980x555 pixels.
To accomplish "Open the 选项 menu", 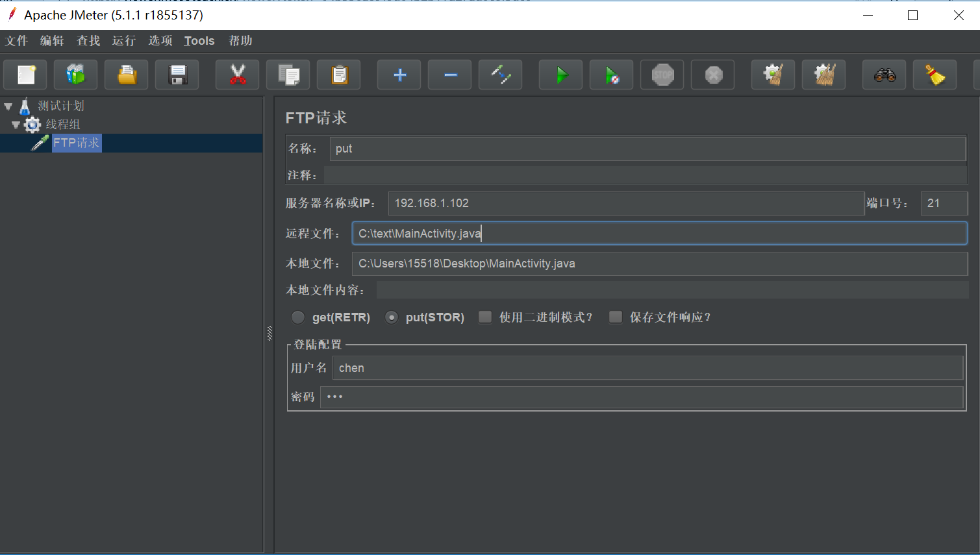I will (160, 41).
